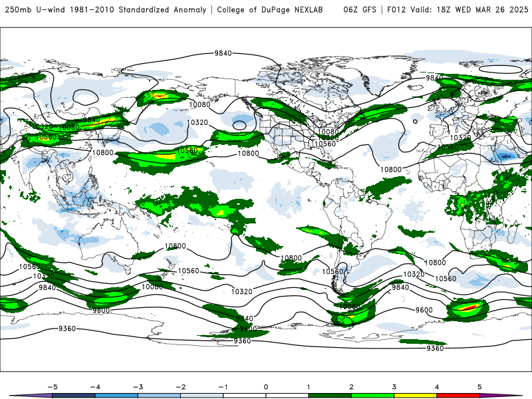Click the 'F012 Valid: 18Z WED MAR 26 2025' text
This screenshot has width=532, height=399.
point(458,9)
